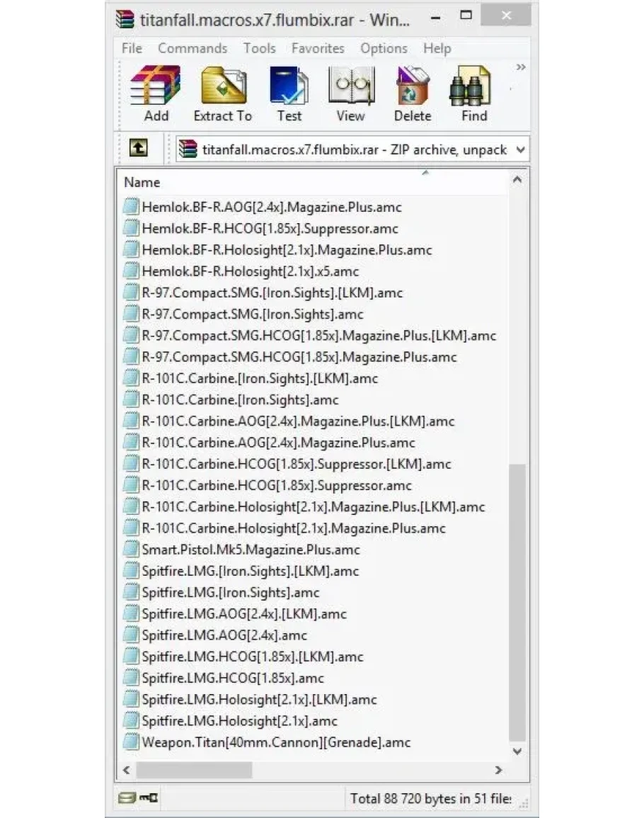Screen dimensions: 644x818
Task: Click the Delete files toolbar icon
Action: coord(412,93)
